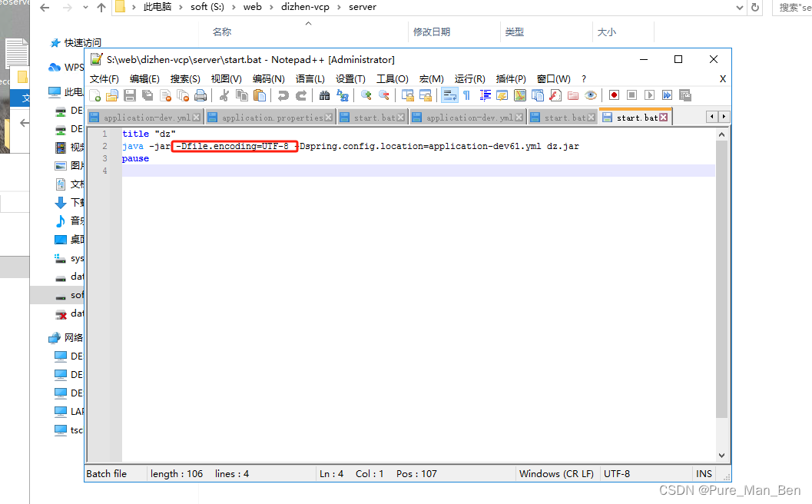The image size is (812, 504).
Task: Open the Document Map panel icon
Action: [x=520, y=95]
